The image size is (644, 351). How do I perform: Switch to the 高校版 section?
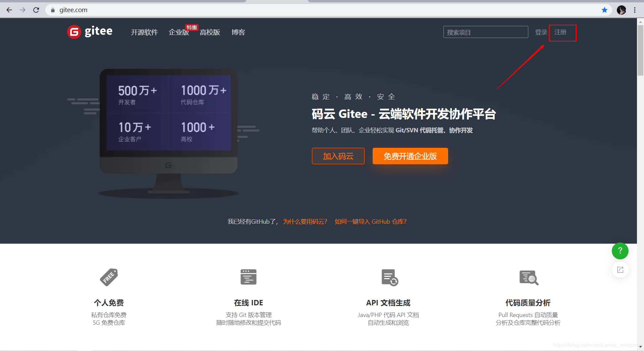point(210,32)
